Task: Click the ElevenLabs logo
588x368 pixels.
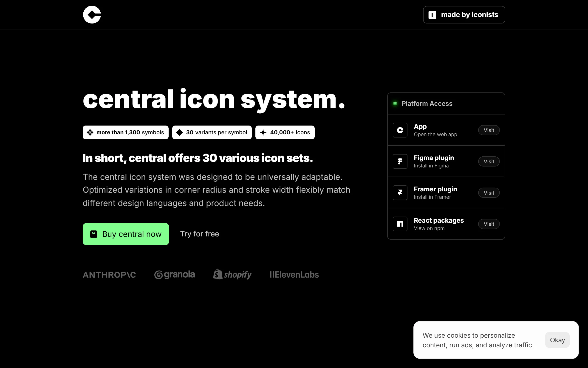Action: click(294, 275)
